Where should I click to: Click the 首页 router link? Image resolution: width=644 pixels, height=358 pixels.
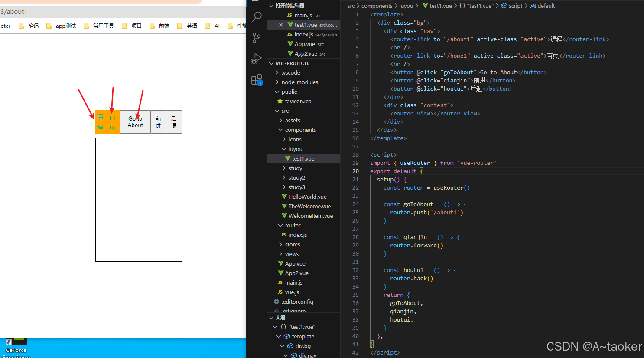tap(112, 122)
